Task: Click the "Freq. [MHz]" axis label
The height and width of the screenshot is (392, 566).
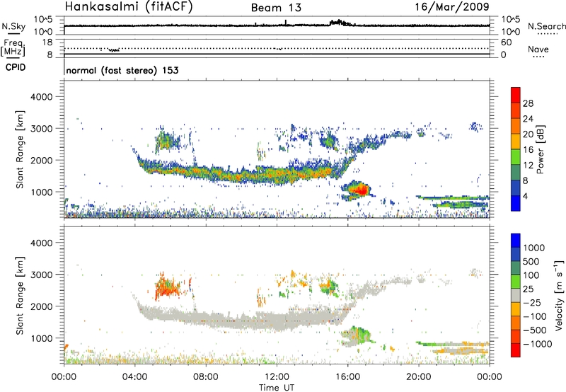Action: [13, 47]
